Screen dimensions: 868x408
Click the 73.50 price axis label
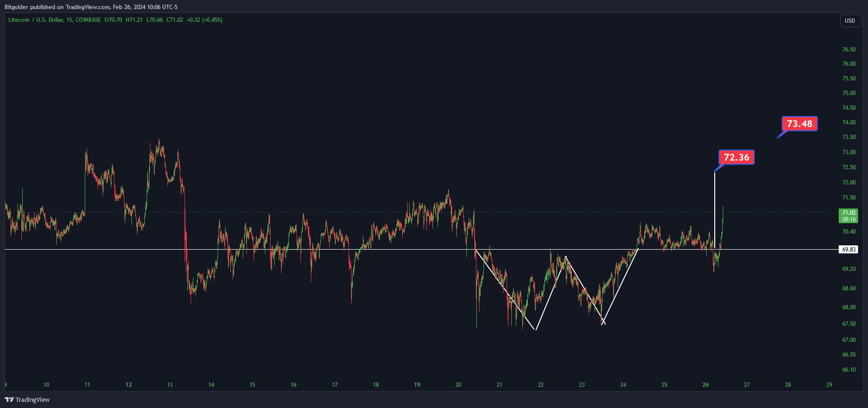click(x=849, y=137)
